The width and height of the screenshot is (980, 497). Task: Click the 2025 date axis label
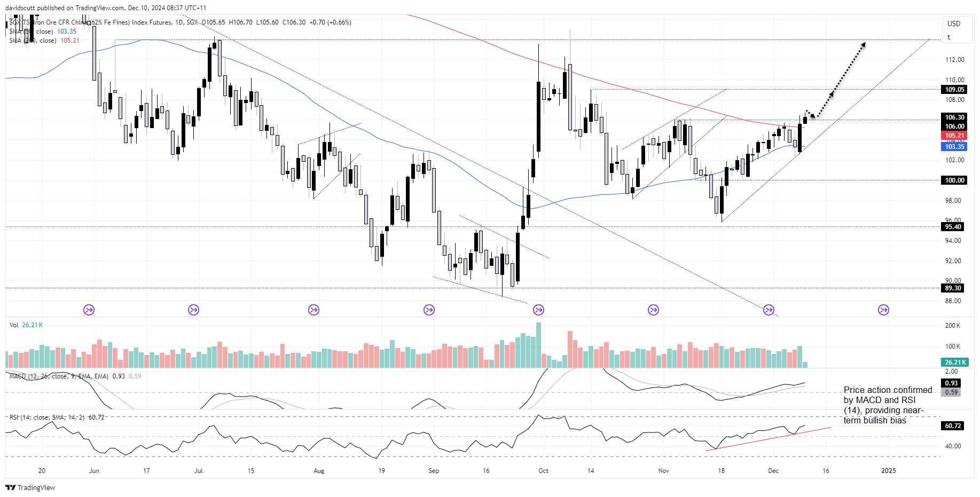click(x=889, y=471)
